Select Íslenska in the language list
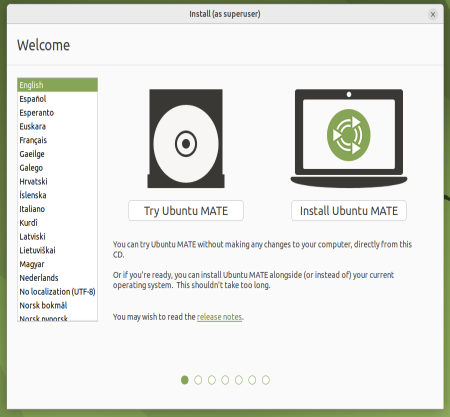Viewport: 450px width, 417px height. point(57,195)
